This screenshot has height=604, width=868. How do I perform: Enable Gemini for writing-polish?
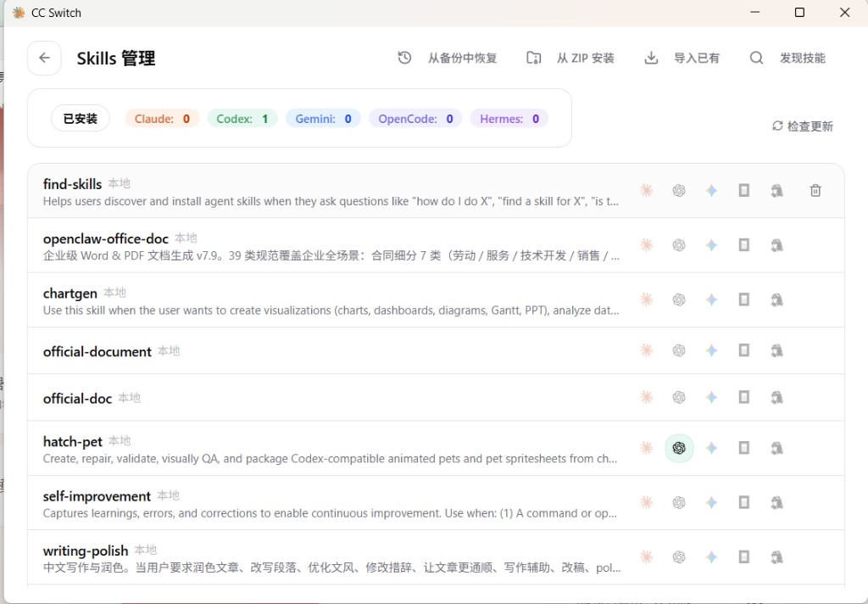pos(712,556)
